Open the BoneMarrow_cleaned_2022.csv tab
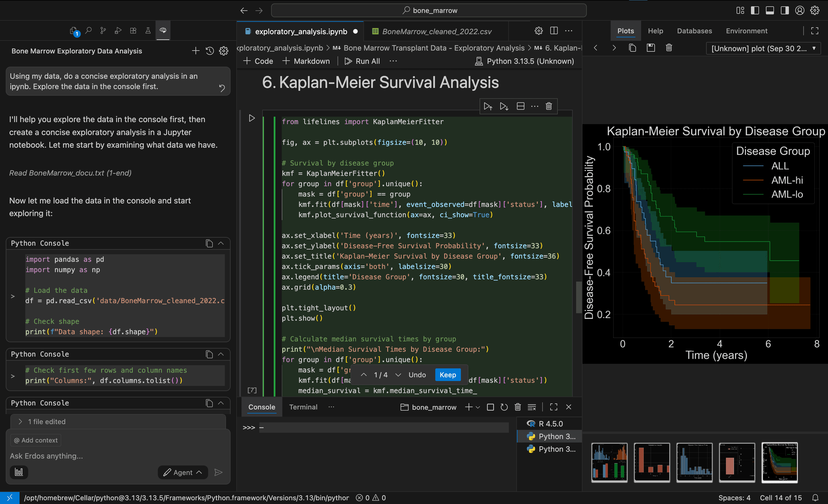This screenshot has height=504, width=828. tap(436, 31)
